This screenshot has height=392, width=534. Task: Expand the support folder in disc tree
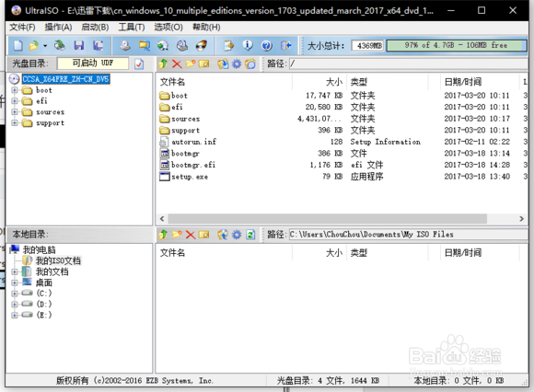pos(15,122)
